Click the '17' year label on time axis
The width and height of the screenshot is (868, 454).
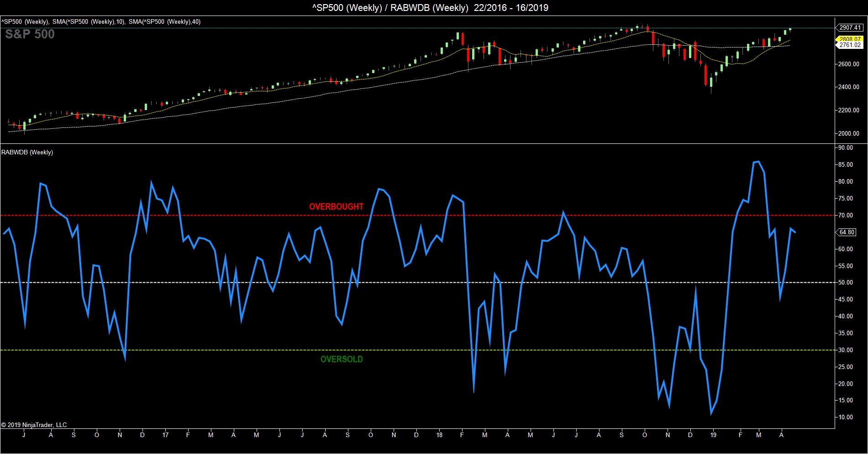coord(165,435)
